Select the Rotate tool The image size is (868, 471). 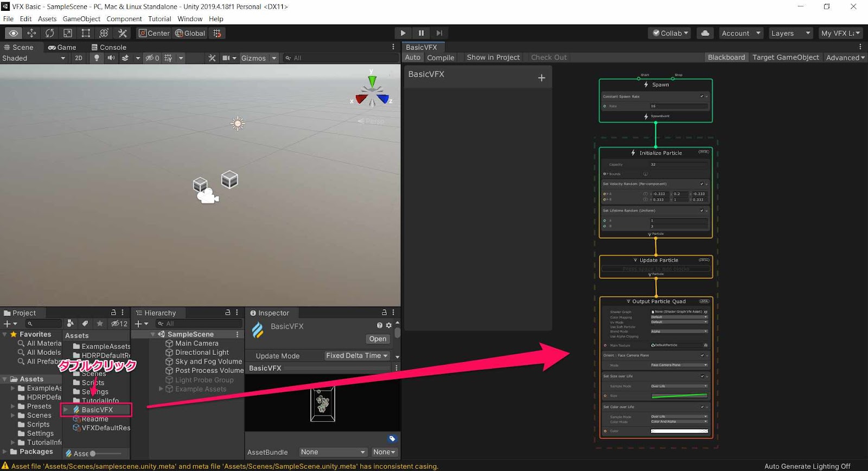click(50, 33)
